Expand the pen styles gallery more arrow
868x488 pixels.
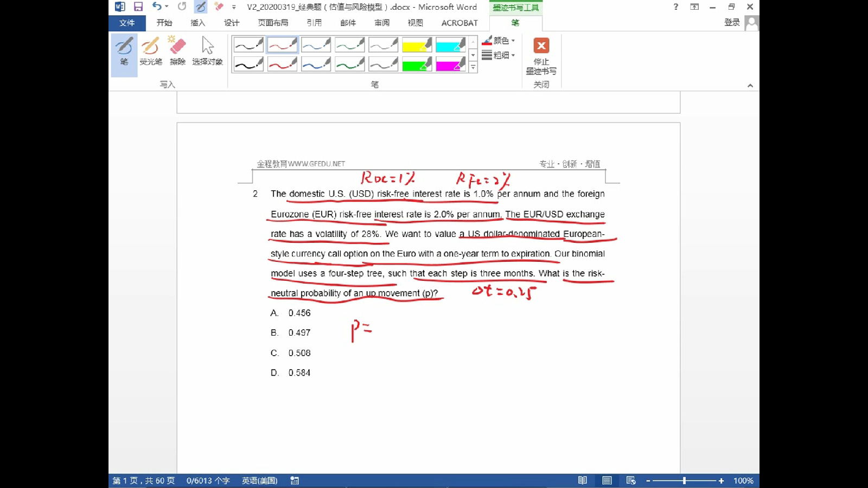473,67
